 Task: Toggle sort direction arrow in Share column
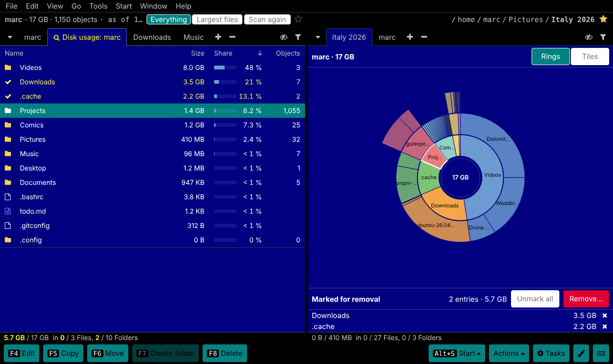point(260,53)
